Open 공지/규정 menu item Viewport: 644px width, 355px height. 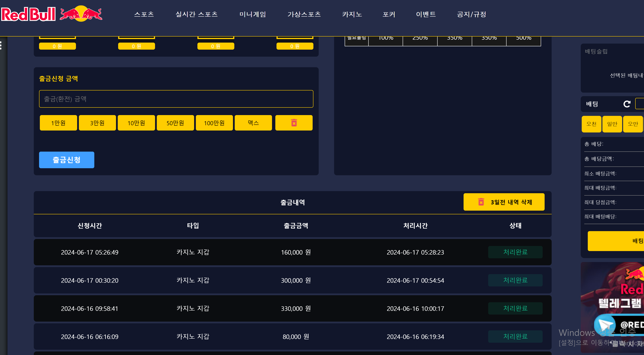point(472,14)
